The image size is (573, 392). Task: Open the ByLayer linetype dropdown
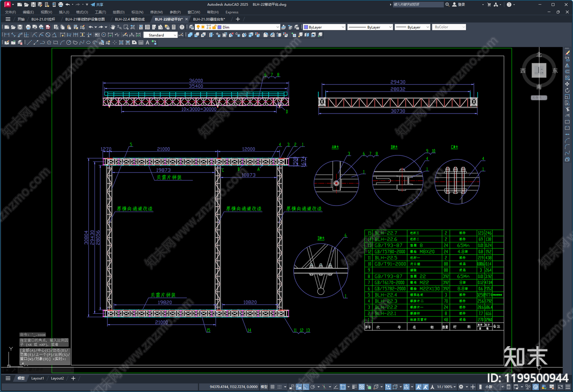[x=370, y=27]
